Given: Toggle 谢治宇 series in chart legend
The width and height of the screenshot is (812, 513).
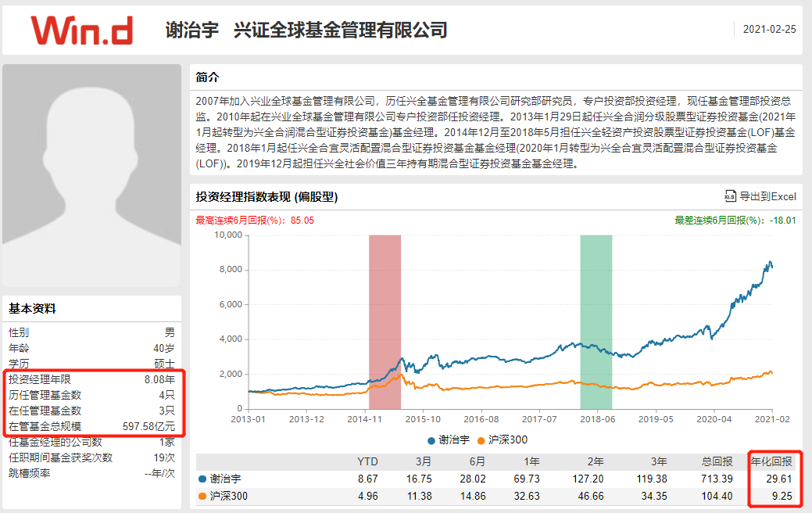Looking at the screenshot, I should click(449, 440).
